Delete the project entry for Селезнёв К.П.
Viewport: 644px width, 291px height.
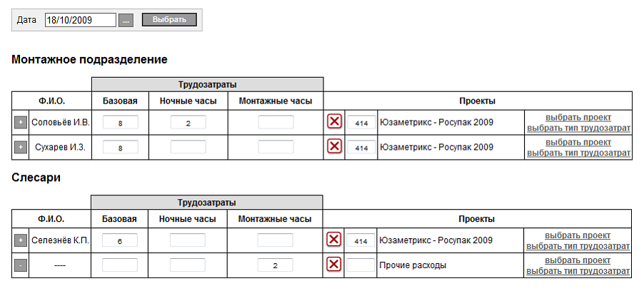(333, 240)
